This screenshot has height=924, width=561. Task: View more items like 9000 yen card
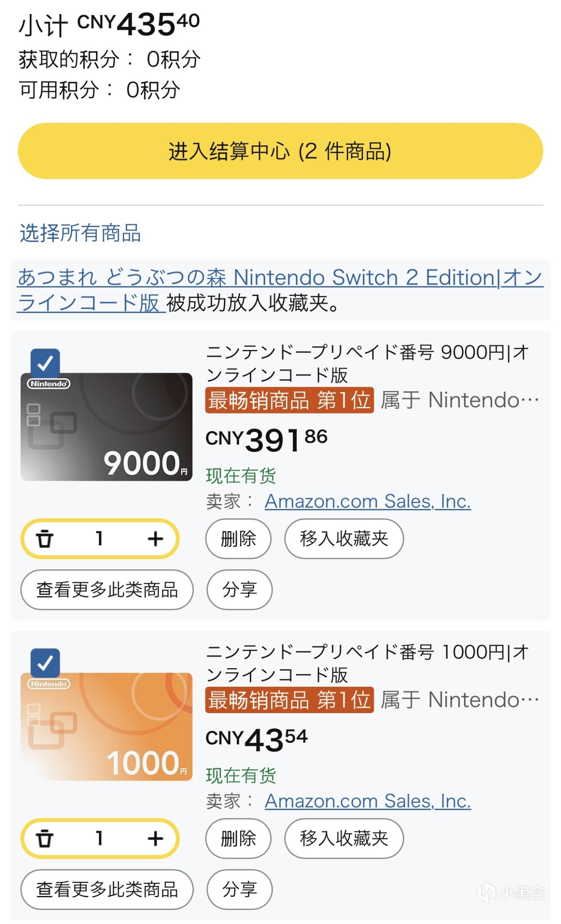[x=107, y=590]
